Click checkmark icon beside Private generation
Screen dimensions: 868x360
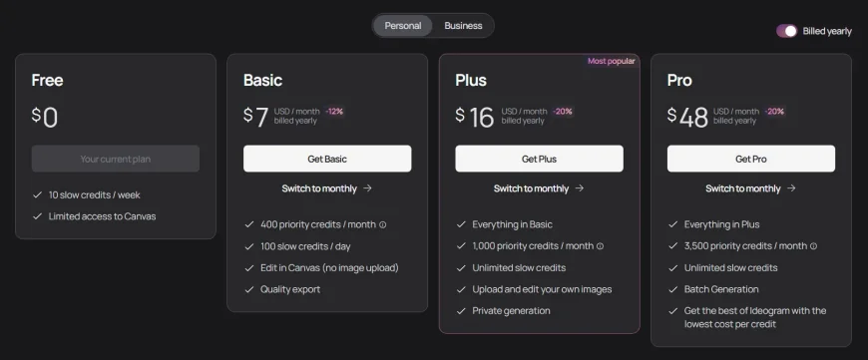(x=461, y=311)
